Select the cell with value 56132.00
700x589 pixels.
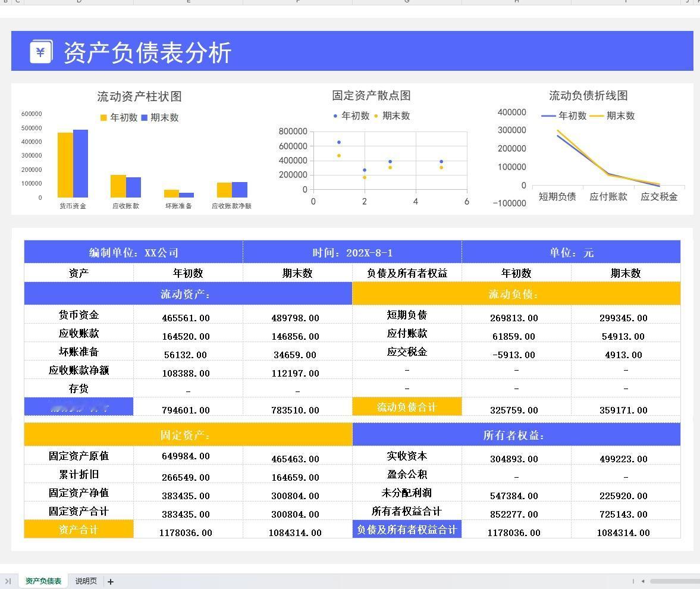pyautogui.click(x=188, y=352)
